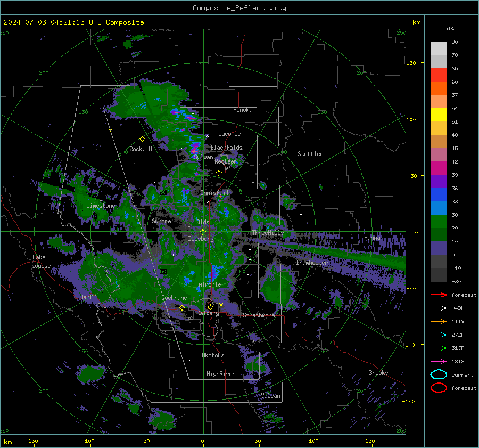Click the green 31JP arrow legend icon
The width and height of the screenshot is (479, 448).
439,348
